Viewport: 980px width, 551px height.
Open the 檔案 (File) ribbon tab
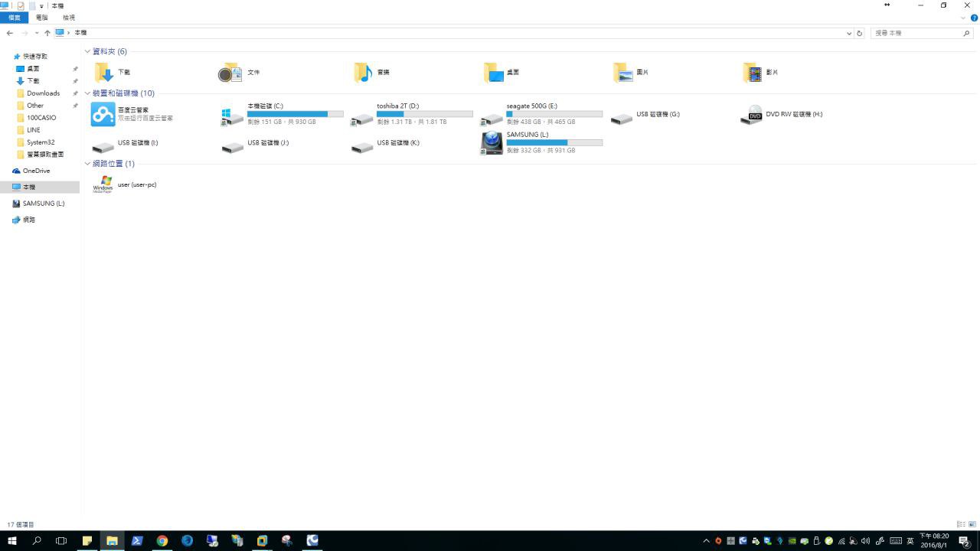14,18
